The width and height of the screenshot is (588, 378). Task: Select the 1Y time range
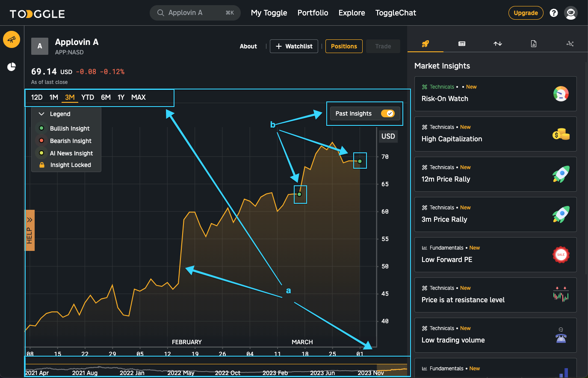[x=121, y=98]
